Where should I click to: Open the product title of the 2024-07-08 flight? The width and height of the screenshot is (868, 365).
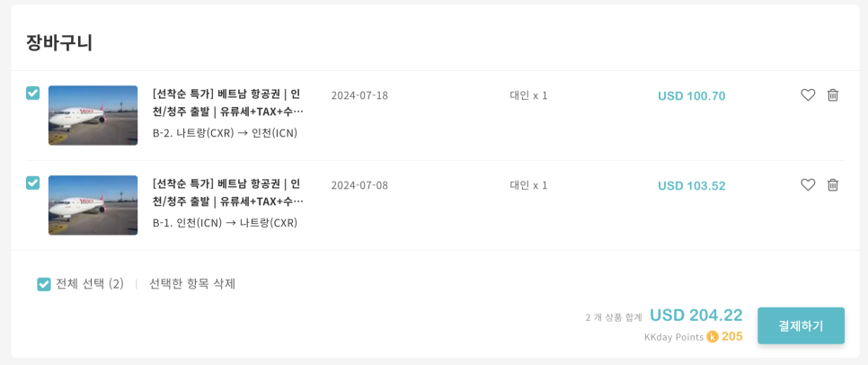(227, 192)
